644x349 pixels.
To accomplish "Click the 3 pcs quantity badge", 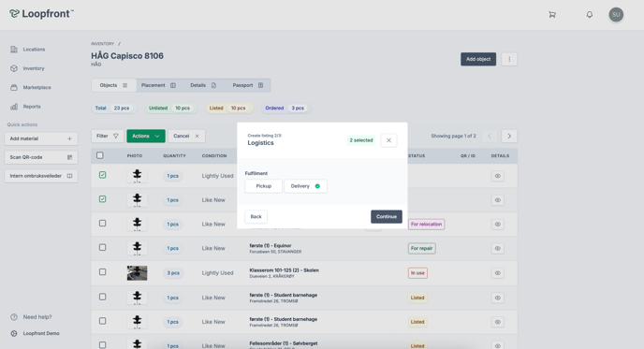I will (173, 273).
